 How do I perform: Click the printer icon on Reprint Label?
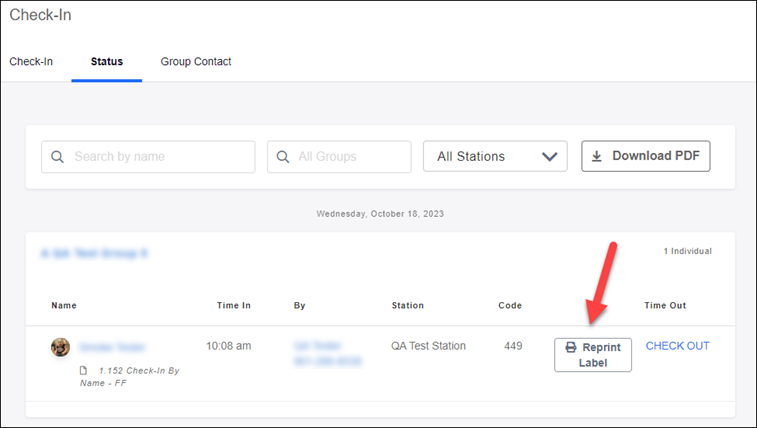(x=571, y=348)
